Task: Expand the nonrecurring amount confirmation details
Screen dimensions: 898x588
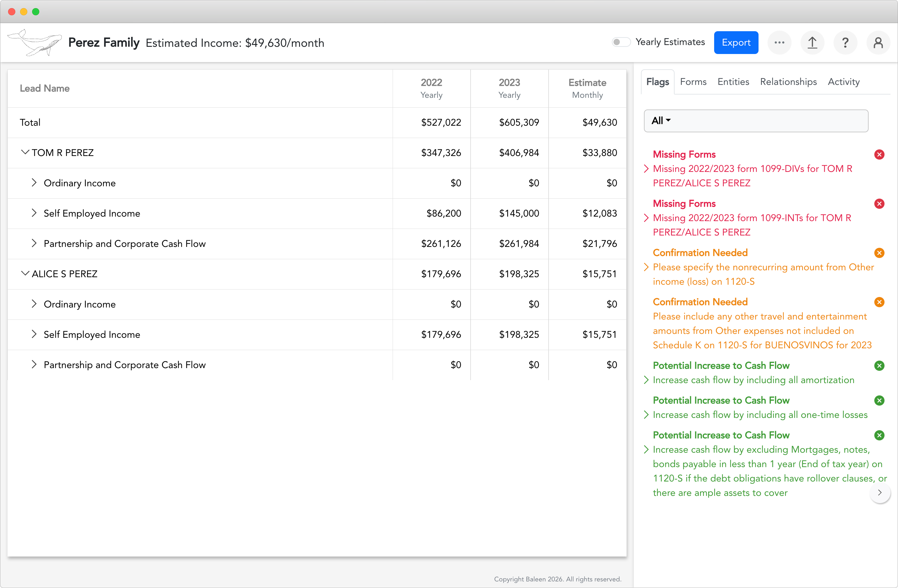Action: pyautogui.click(x=646, y=266)
